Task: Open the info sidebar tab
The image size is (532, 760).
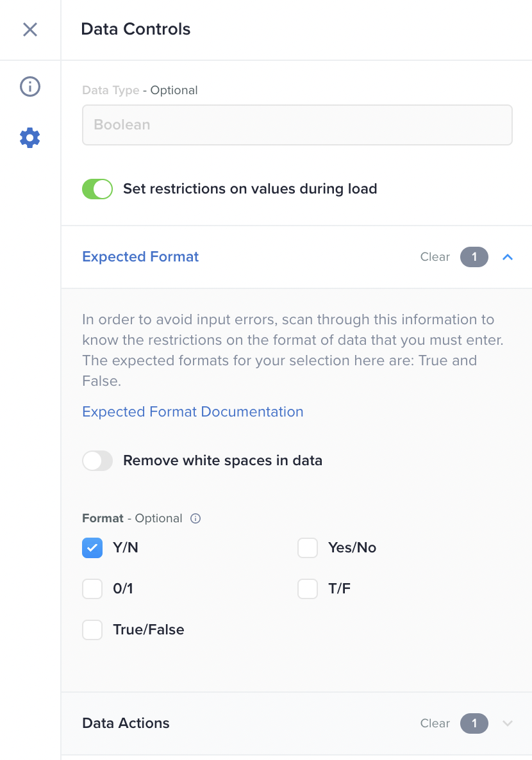Action: pyautogui.click(x=30, y=87)
